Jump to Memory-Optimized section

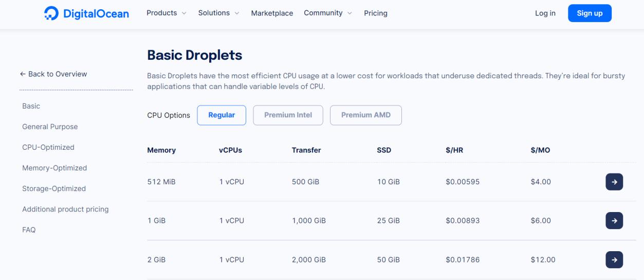click(54, 168)
